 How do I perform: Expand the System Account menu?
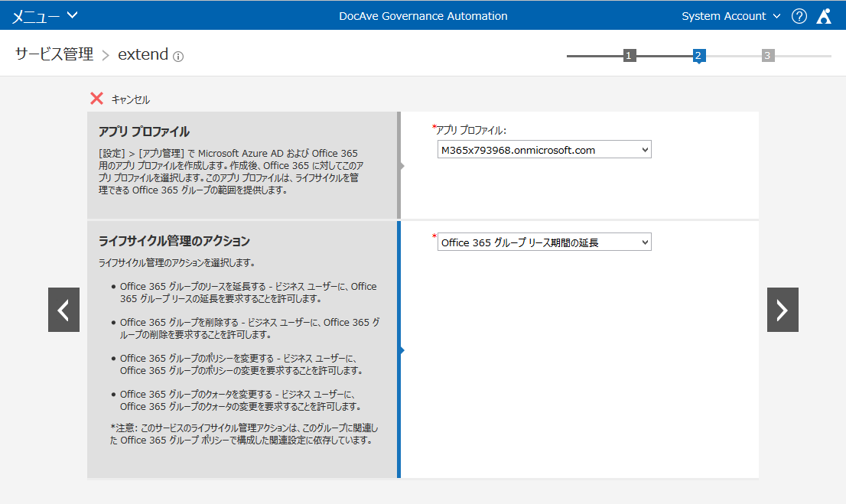click(x=731, y=16)
